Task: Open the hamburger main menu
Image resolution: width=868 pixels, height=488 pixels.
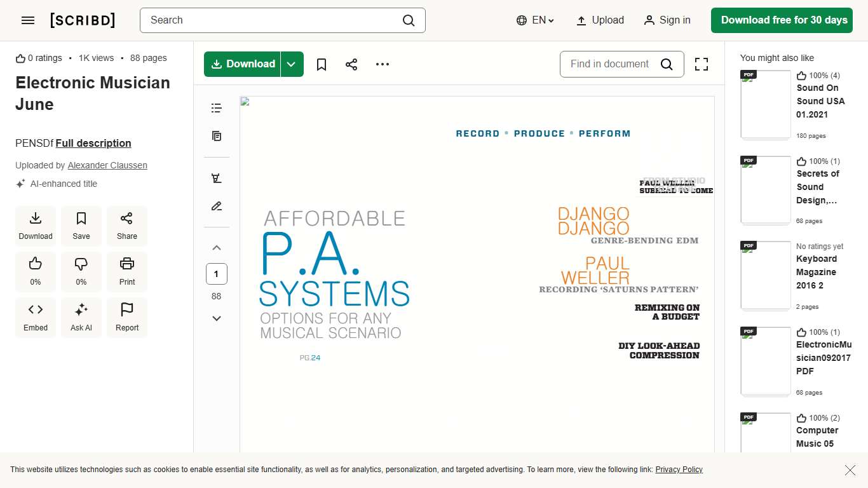Action: point(28,20)
